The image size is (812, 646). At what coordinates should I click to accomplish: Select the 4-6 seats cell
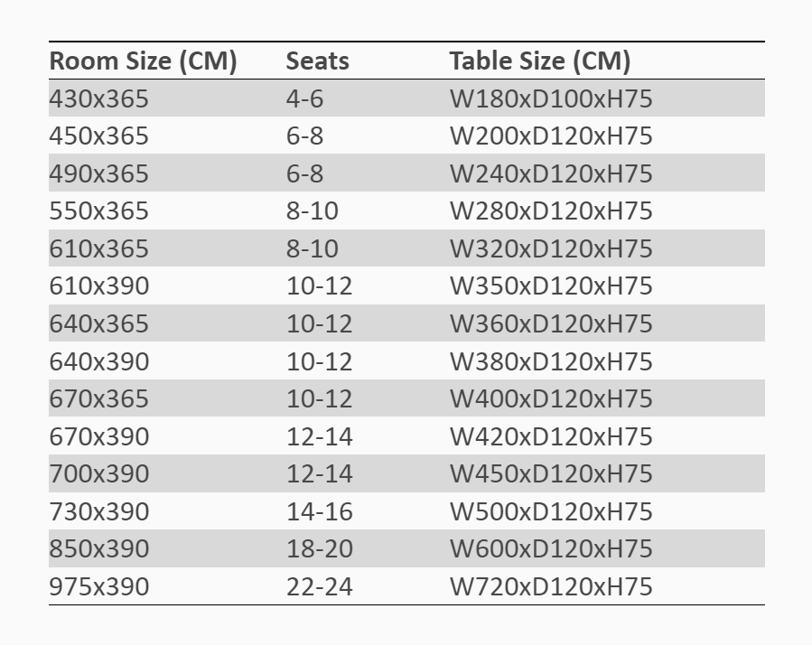(304, 98)
